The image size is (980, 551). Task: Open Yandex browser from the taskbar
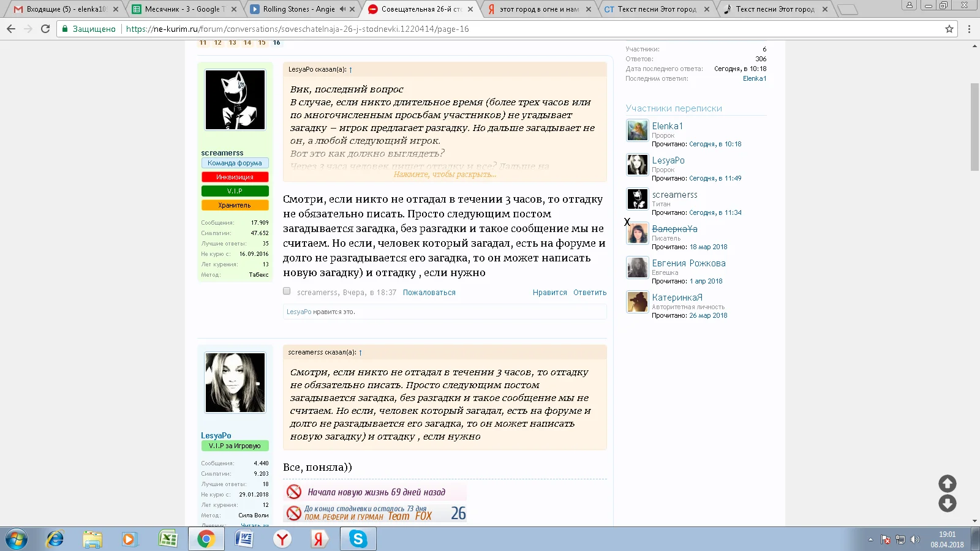tap(282, 539)
